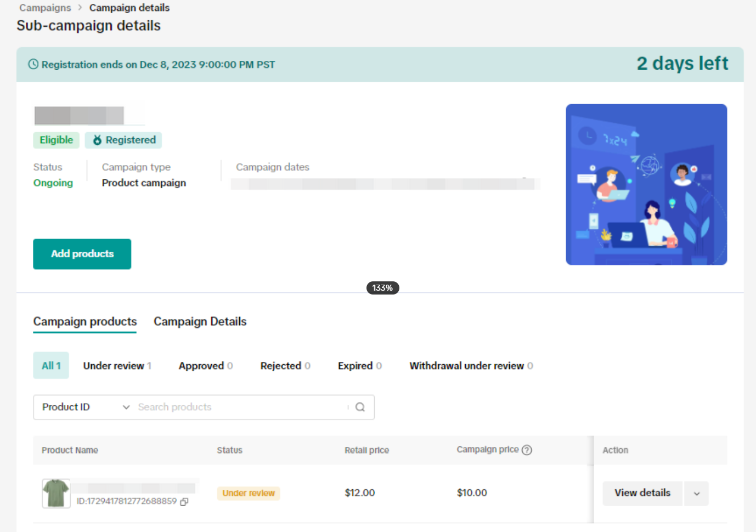Click the Sub-campaign details heading
The height and width of the screenshot is (532, 756).
(x=88, y=26)
